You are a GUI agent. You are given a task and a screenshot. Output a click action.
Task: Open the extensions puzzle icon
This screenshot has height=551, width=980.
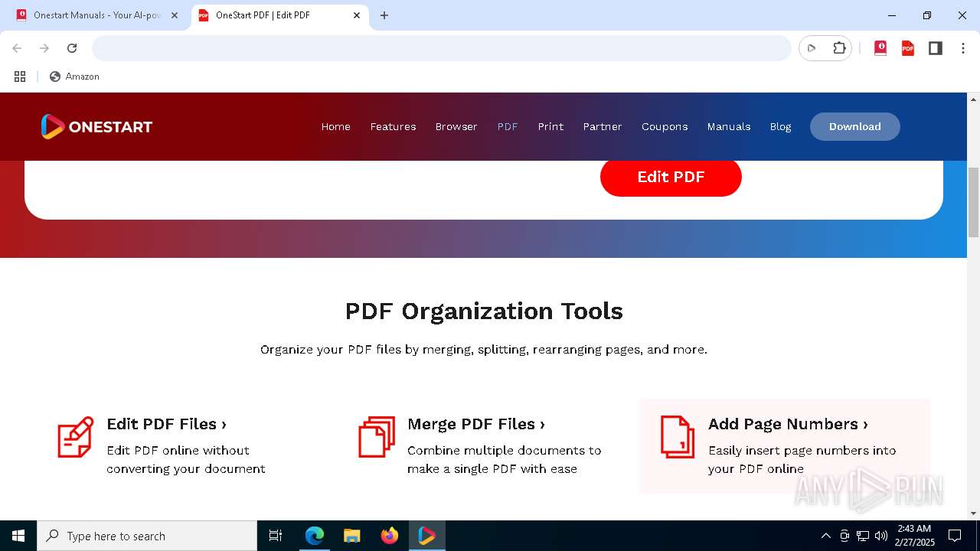(x=839, y=48)
